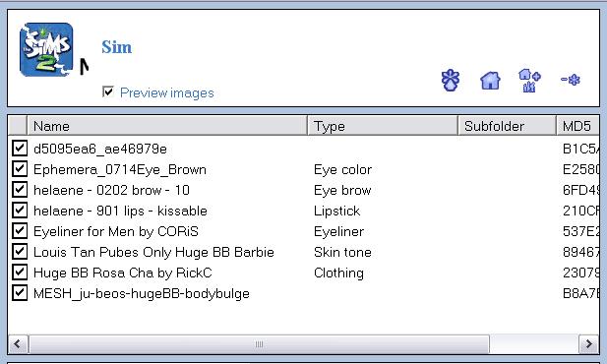Screen dimensions: 607x364
Task: Click the horizontal scrollbar left arrow
Action: pyautogui.click(x=18, y=344)
